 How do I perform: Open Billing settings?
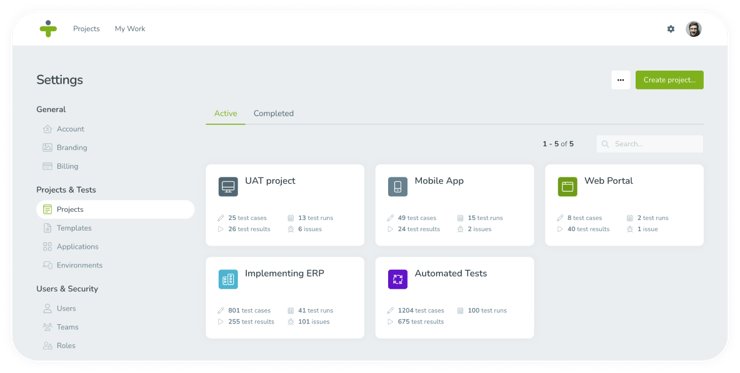[x=67, y=166]
